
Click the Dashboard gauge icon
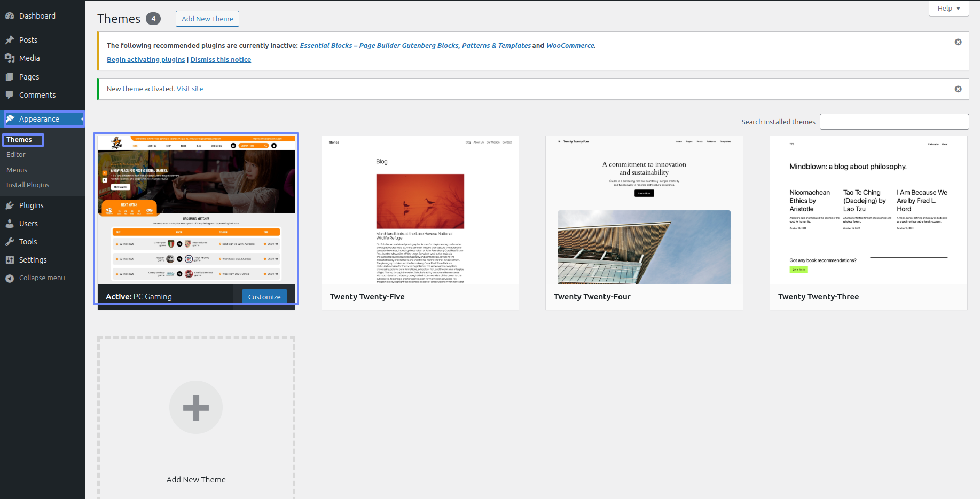(x=10, y=16)
